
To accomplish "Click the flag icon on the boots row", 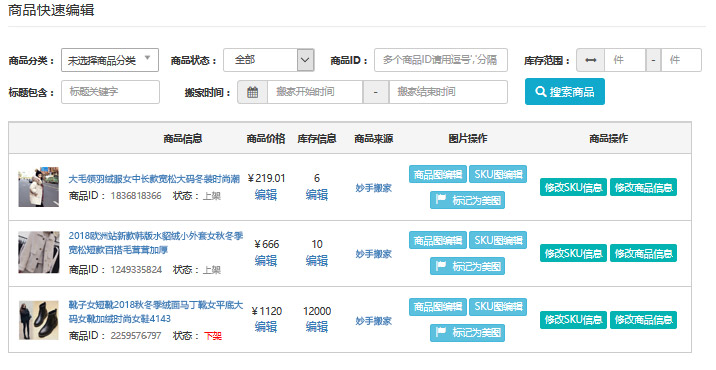I will (441, 332).
